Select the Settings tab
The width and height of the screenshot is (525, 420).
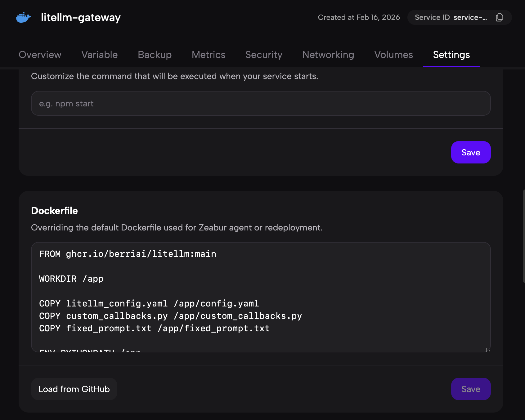451,55
